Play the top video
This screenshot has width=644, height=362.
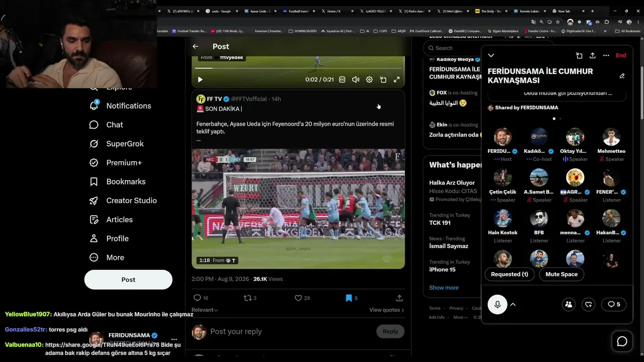[200, 79]
